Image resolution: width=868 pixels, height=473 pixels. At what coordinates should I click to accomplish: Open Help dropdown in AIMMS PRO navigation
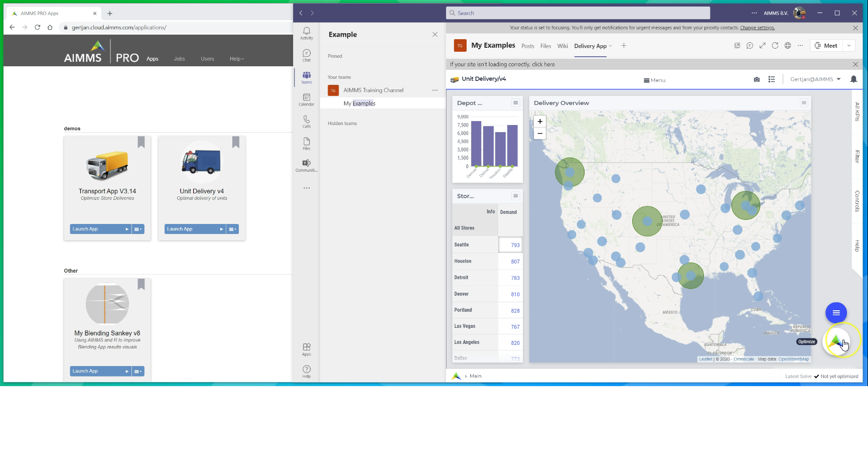point(237,59)
